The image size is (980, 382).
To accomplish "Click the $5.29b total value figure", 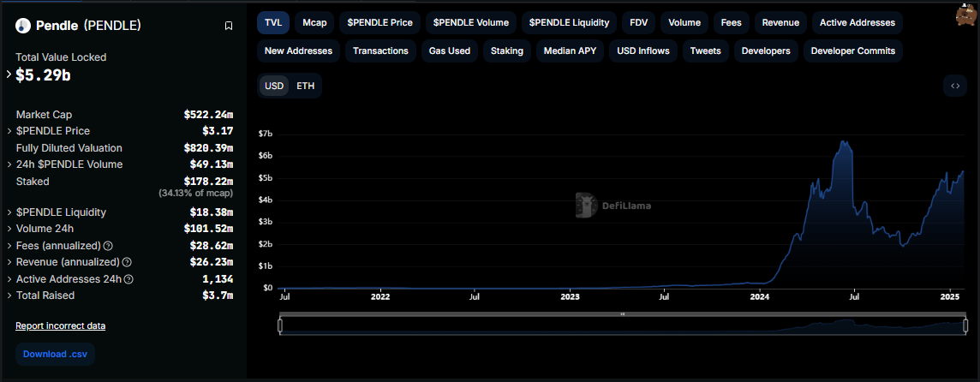I will point(41,75).
